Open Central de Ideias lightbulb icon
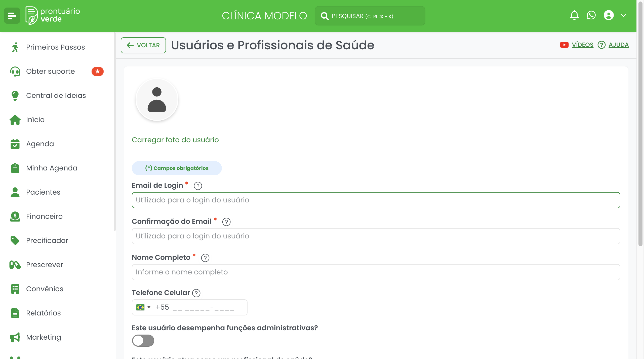Screen dimensions: 644x359 (x=15, y=96)
